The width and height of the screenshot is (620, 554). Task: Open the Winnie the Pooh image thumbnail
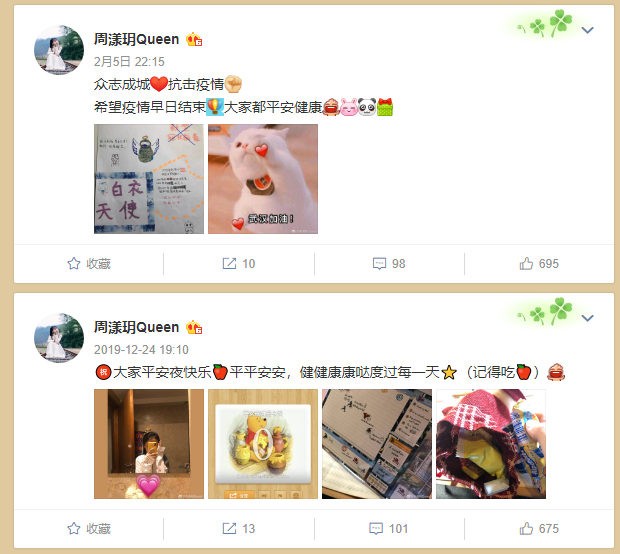point(263,444)
